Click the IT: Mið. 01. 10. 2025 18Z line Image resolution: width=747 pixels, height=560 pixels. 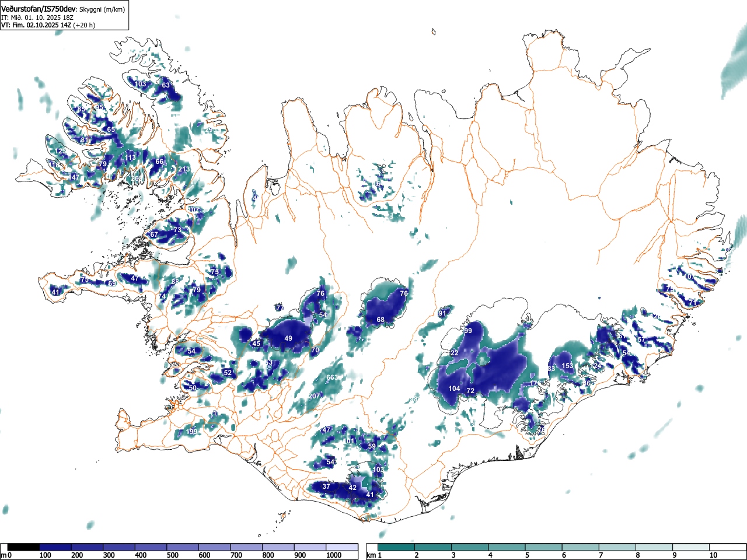[x=37, y=17]
